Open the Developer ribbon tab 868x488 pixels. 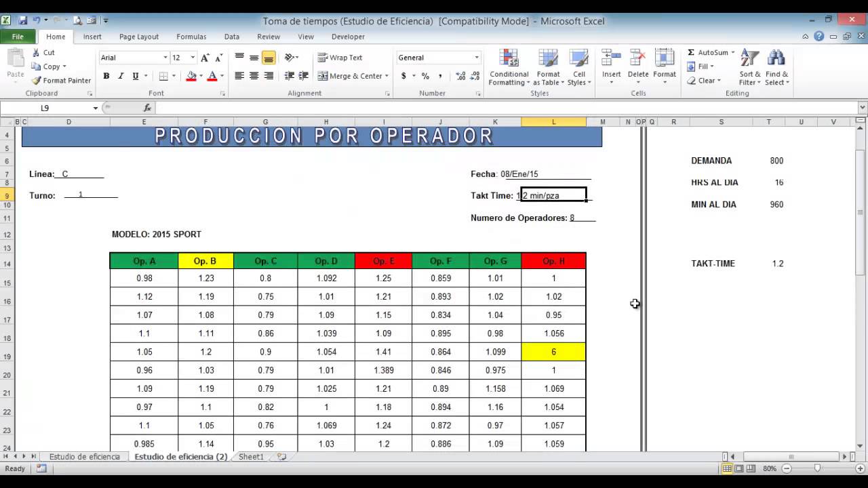pyautogui.click(x=348, y=37)
